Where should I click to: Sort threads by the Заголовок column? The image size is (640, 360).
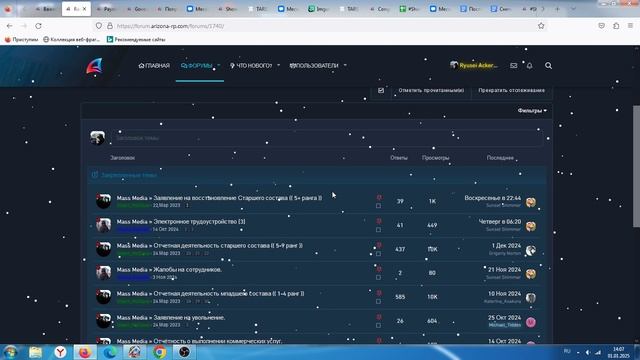(122, 158)
